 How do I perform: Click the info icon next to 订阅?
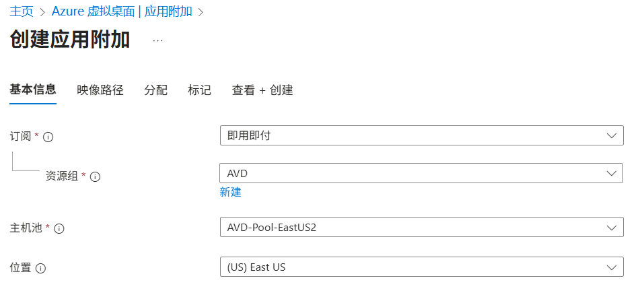click(48, 137)
